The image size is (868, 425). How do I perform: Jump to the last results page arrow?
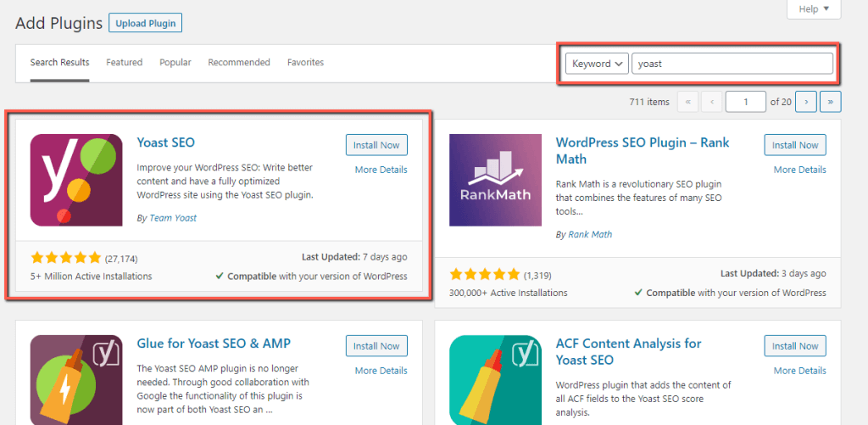click(x=831, y=102)
